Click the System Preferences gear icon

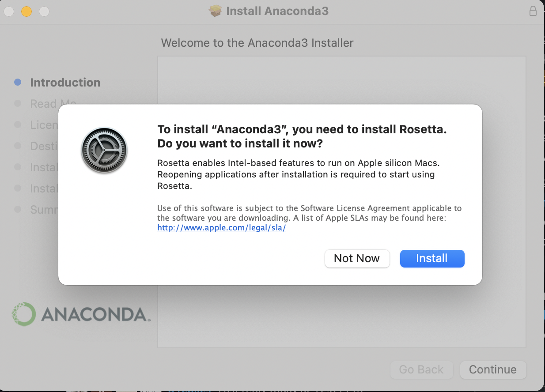click(x=104, y=151)
